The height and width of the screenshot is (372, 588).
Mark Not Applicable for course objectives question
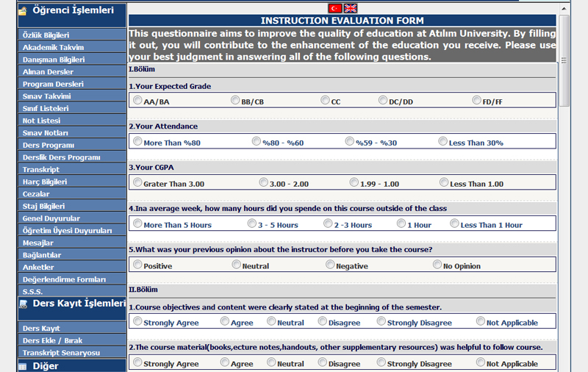point(481,321)
